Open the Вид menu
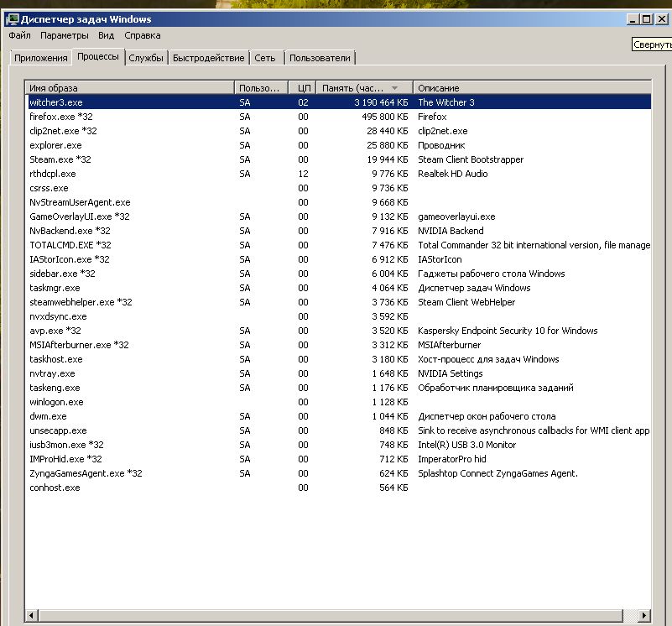Viewport: 672px width, 626px height. pyautogui.click(x=107, y=35)
